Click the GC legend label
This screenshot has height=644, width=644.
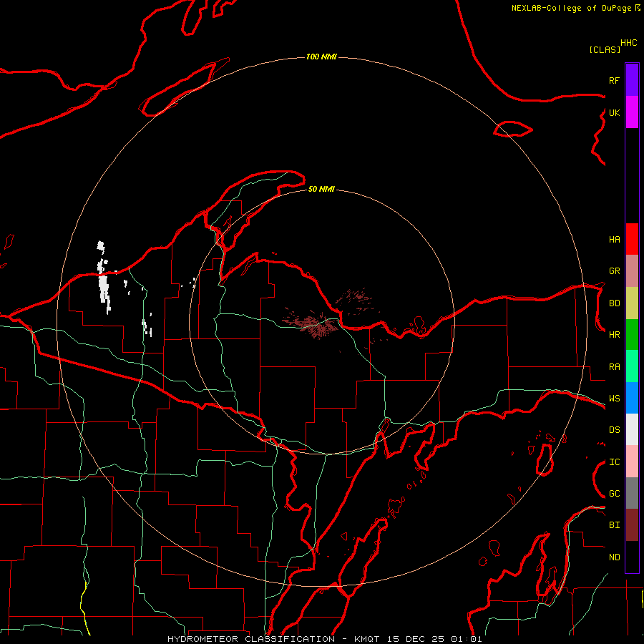tap(614, 494)
